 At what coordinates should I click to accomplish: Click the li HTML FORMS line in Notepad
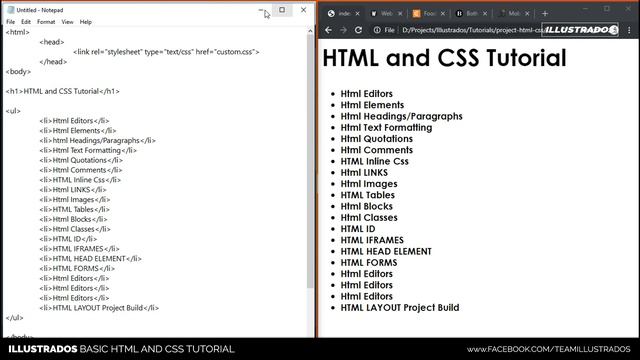click(x=77, y=268)
